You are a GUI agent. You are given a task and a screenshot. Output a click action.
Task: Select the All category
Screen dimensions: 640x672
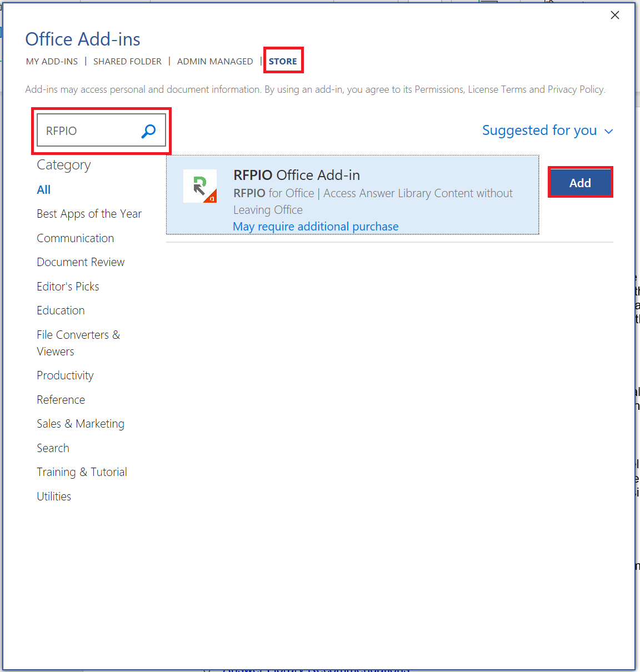[43, 190]
